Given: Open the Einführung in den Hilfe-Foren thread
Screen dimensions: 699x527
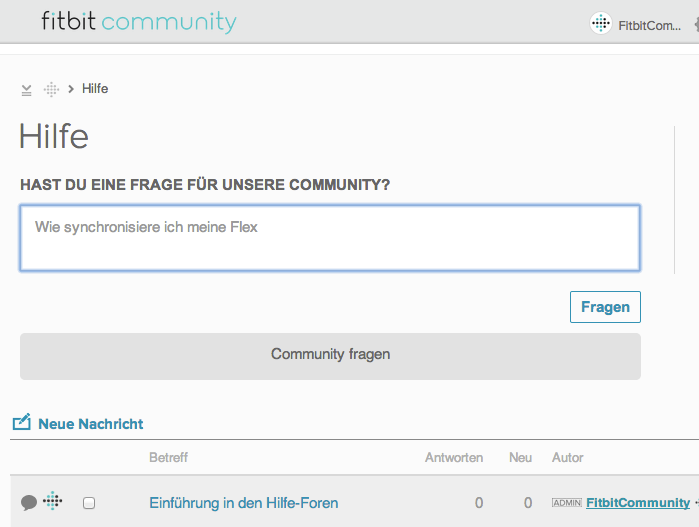Looking at the screenshot, I should (243, 503).
